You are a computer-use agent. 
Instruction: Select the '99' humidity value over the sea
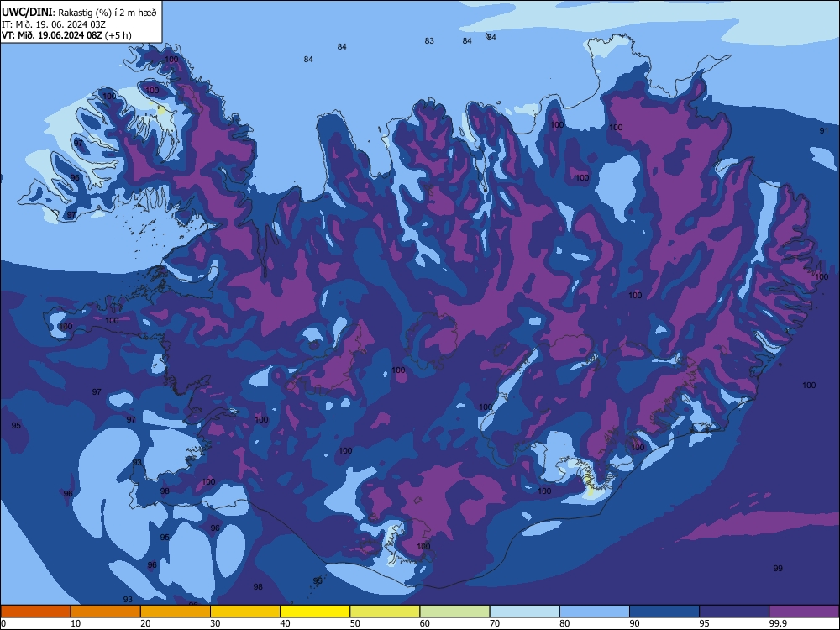(x=778, y=569)
